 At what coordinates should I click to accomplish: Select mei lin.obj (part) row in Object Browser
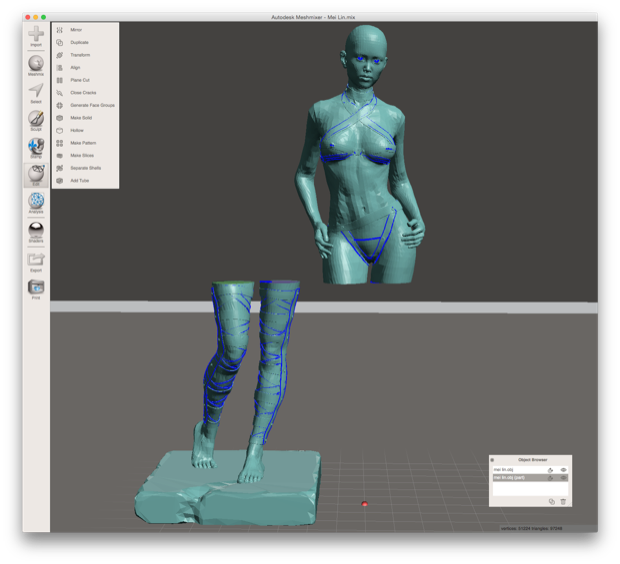point(530,478)
